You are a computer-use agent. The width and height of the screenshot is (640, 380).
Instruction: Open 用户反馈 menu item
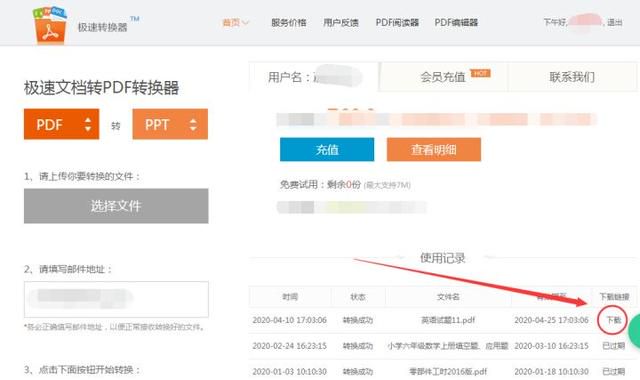pos(341,22)
